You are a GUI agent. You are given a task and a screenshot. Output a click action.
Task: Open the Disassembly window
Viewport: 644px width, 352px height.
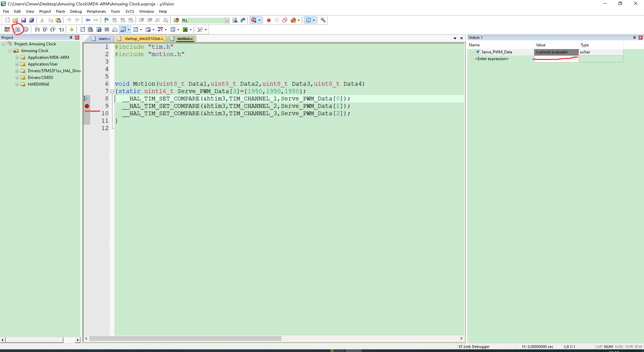tap(91, 30)
